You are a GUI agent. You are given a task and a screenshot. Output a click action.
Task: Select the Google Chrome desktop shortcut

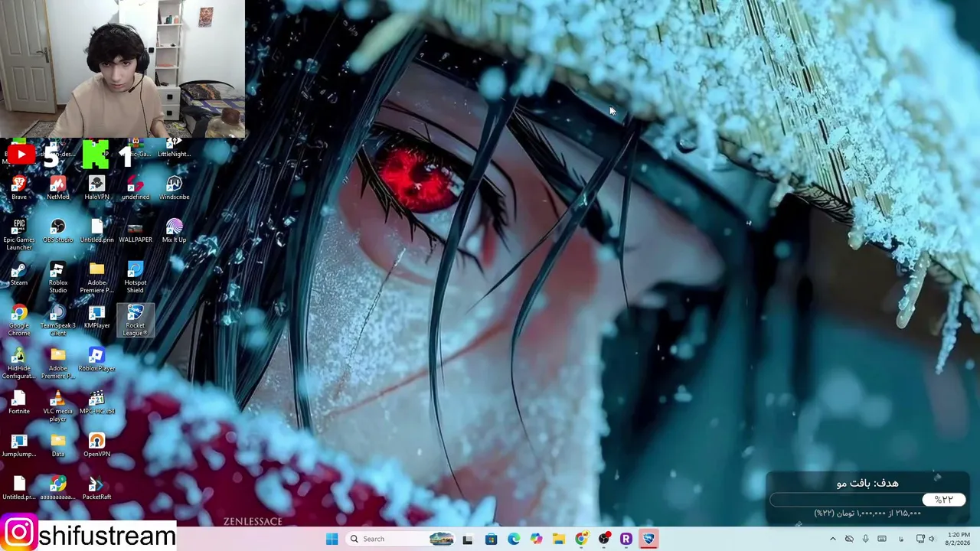[19, 321]
